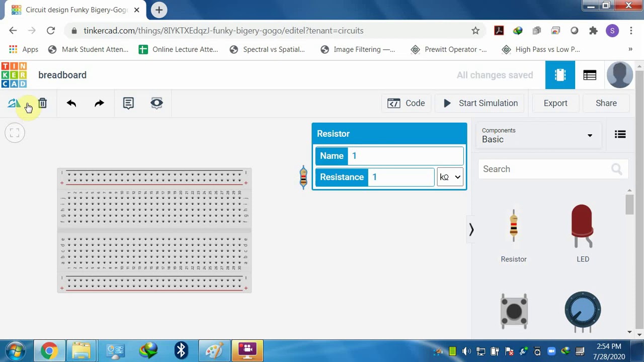This screenshot has height=362, width=644.
Task: Edit the Resistance value field
Action: pos(401,177)
